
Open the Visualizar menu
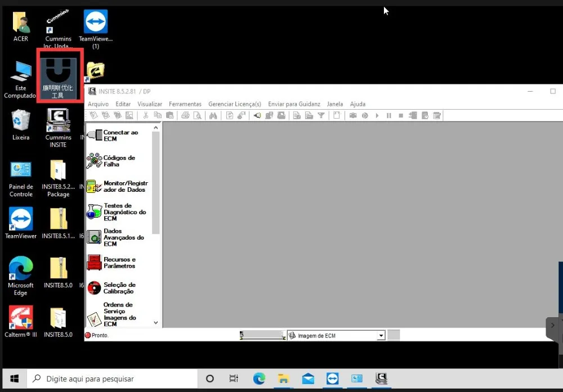tap(150, 104)
